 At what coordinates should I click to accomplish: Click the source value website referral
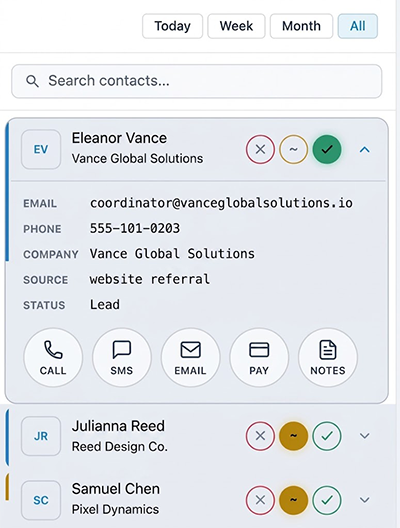click(149, 279)
